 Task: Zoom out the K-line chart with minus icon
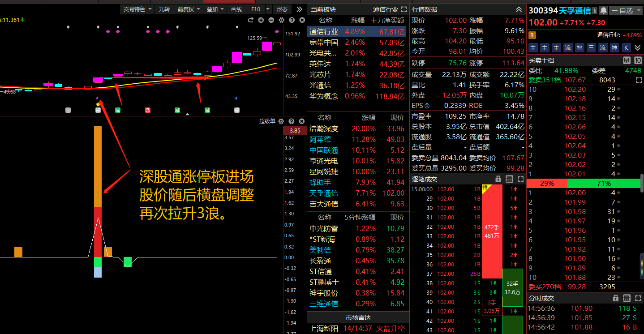(271, 20)
